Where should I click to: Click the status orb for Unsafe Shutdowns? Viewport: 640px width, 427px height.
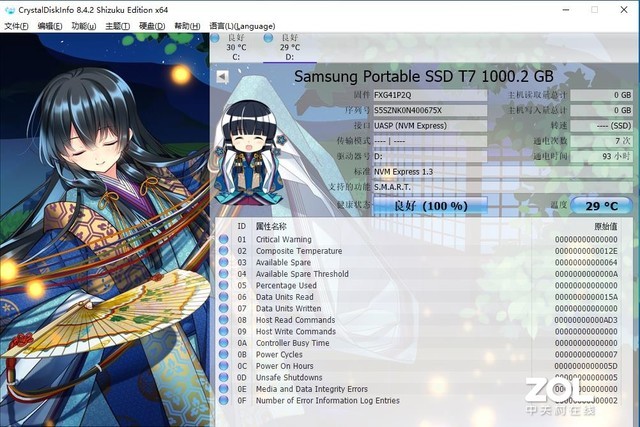(x=224, y=377)
